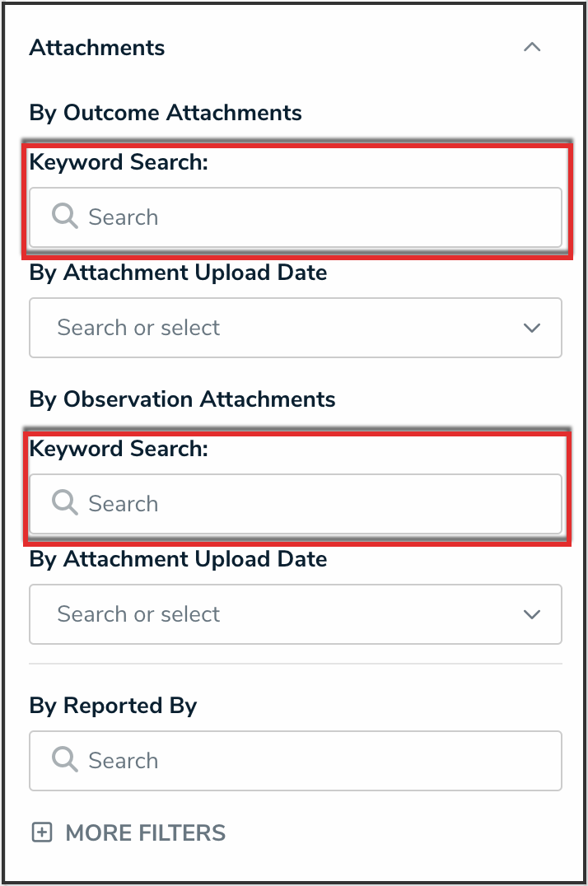
Task: Focus the By Reported By search field
Action: (313, 761)
